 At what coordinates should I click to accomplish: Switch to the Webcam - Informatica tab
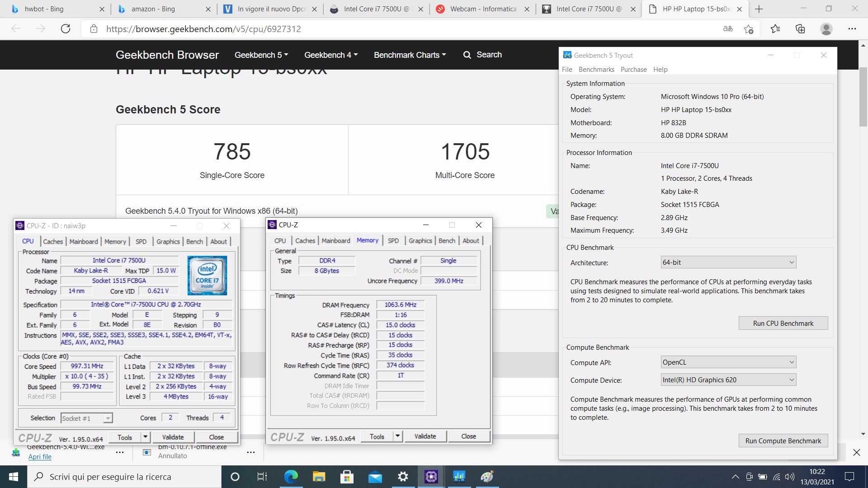click(x=483, y=9)
